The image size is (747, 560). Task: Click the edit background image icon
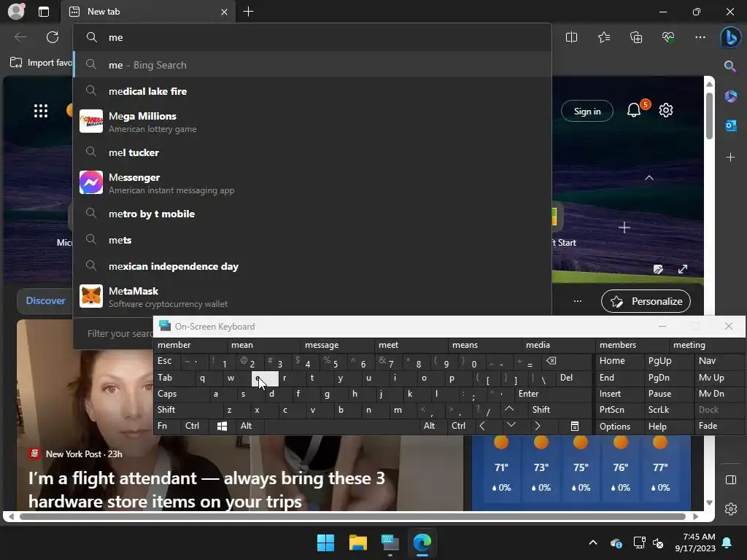658,269
